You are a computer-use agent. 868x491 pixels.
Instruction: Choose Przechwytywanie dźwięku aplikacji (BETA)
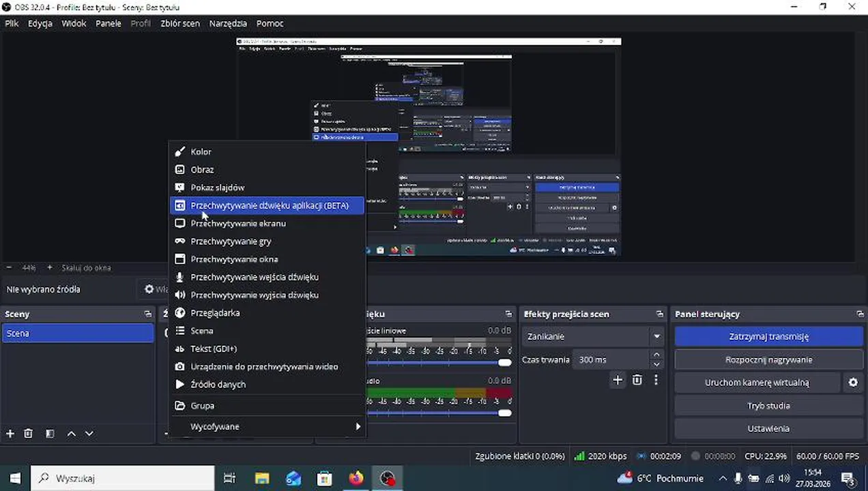coord(267,205)
